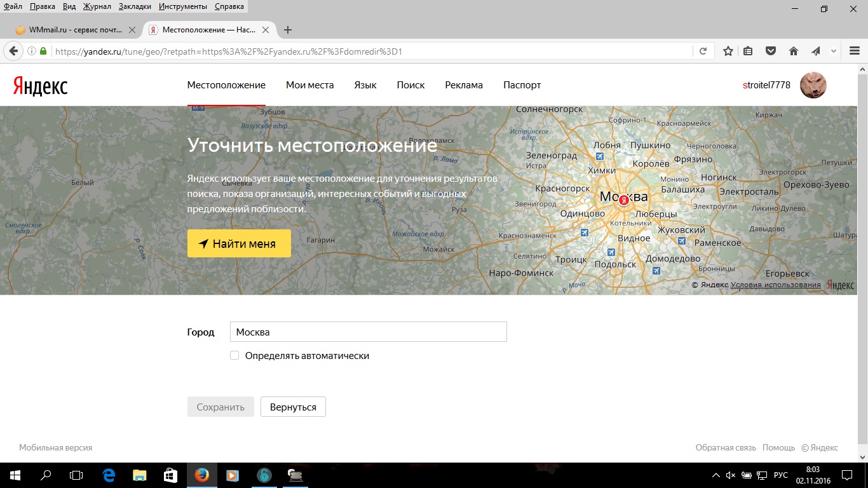This screenshot has width=868, height=488.
Task: Click the Yandex logo
Action: (40, 86)
